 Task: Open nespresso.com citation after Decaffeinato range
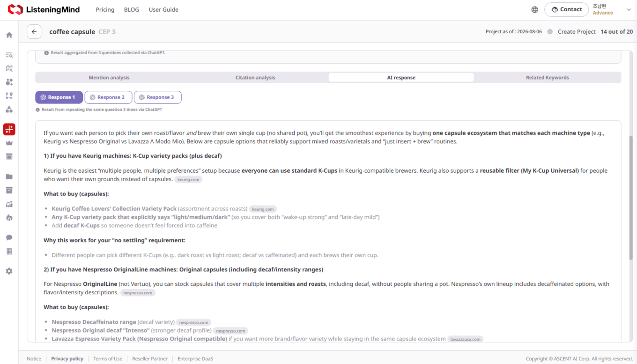tap(193, 322)
